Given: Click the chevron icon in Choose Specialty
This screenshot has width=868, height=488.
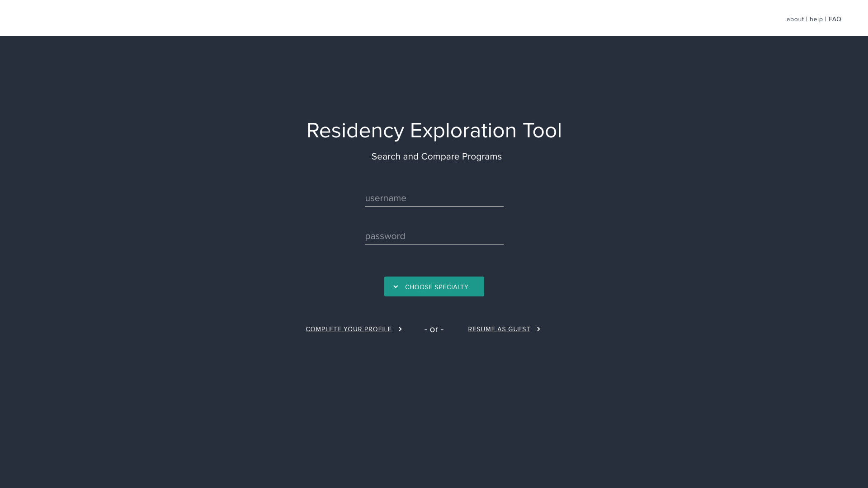Looking at the screenshot, I should coord(396,287).
